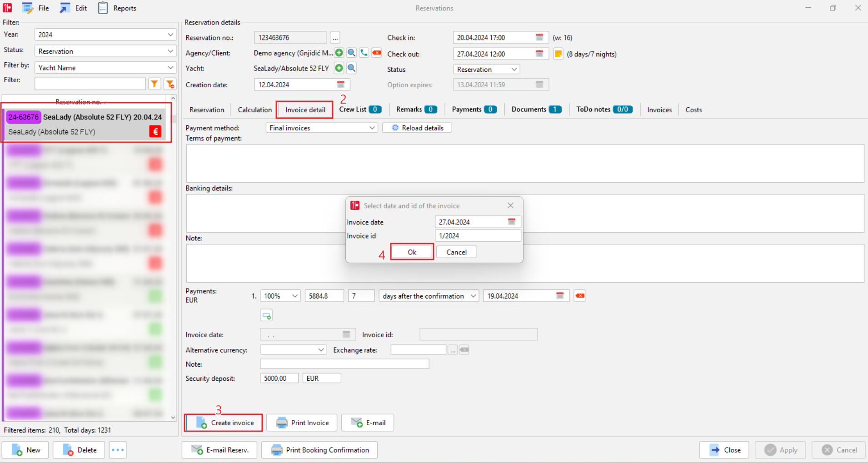The width and height of the screenshot is (868, 463).
Task: Add a new agency/client with the green plus icon
Action: point(339,53)
